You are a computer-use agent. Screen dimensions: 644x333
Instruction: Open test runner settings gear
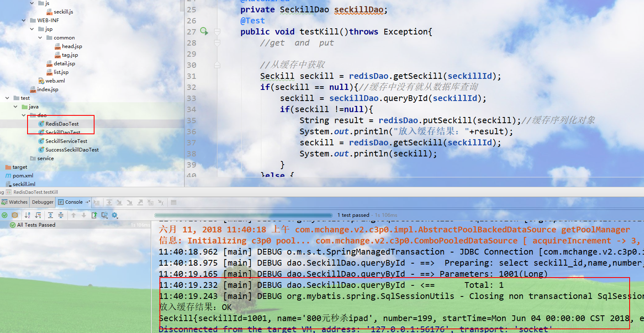pyautogui.click(x=115, y=215)
